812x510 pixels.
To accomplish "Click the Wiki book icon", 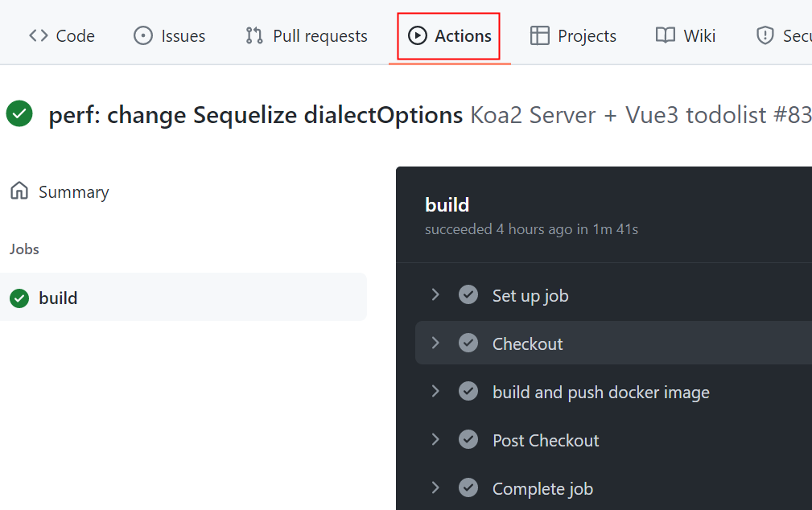I will click(666, 36).
